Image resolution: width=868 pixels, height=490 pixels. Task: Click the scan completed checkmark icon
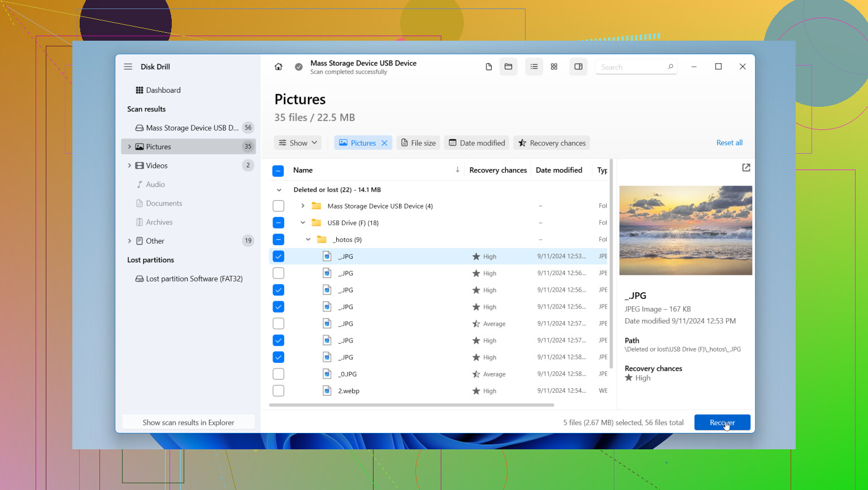click(x=299, y=67)
